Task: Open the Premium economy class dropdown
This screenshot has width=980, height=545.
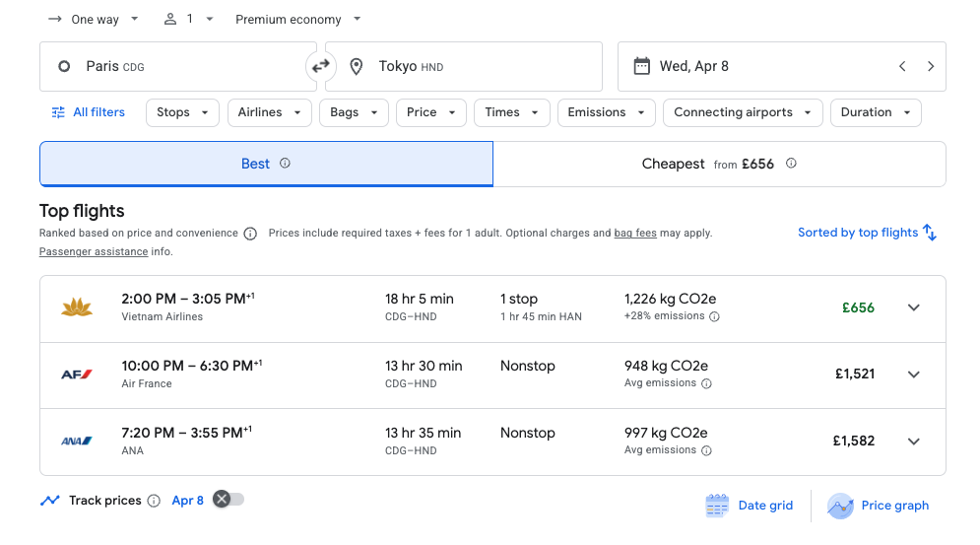Action: point(297,20)
